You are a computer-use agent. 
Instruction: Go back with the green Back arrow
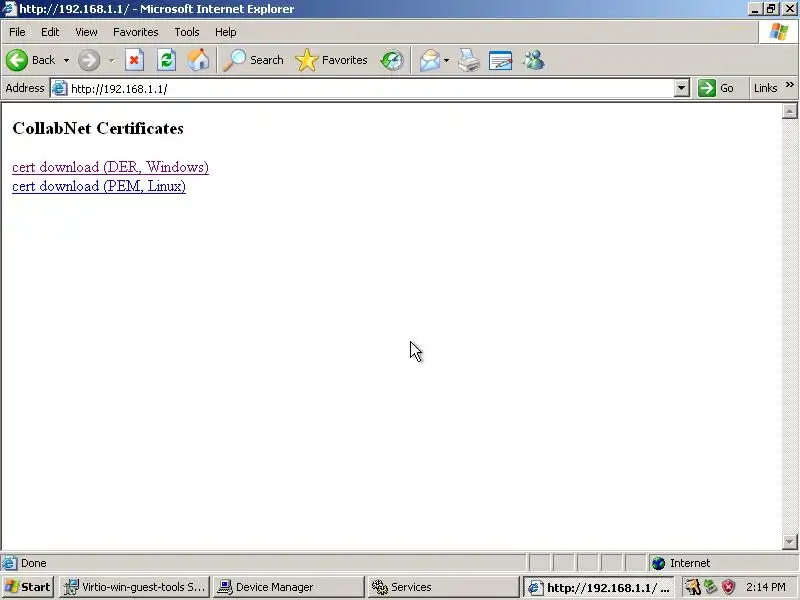coord(31,60)
